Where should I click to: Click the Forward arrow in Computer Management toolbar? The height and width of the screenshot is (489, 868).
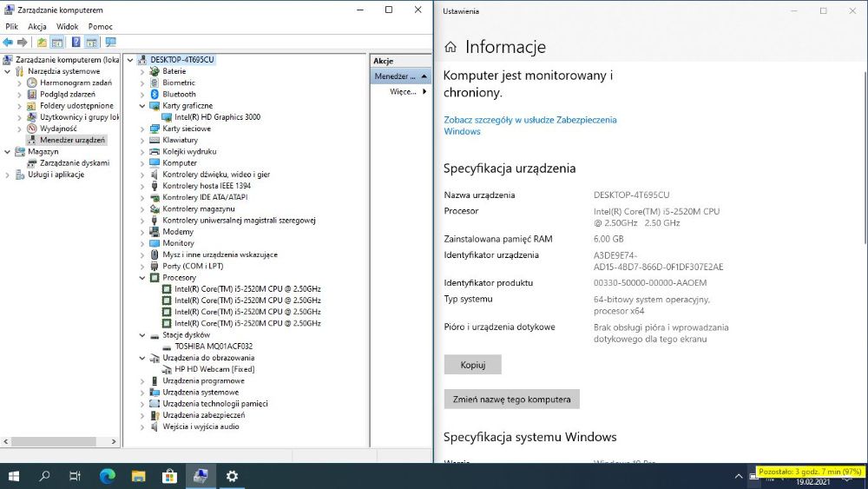point(23,42)
